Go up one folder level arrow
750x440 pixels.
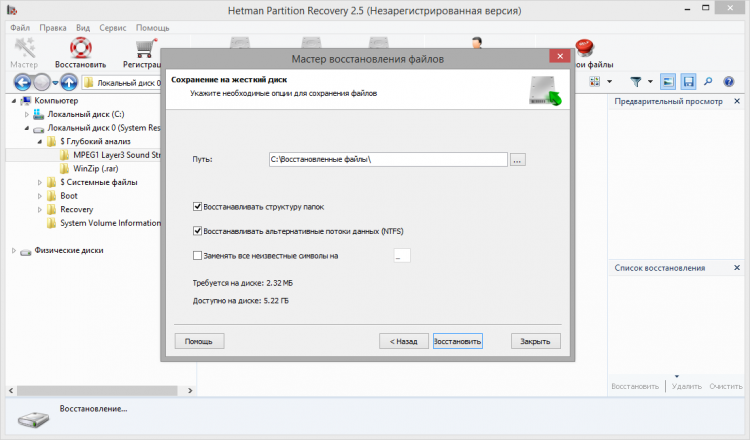point(69,83)
